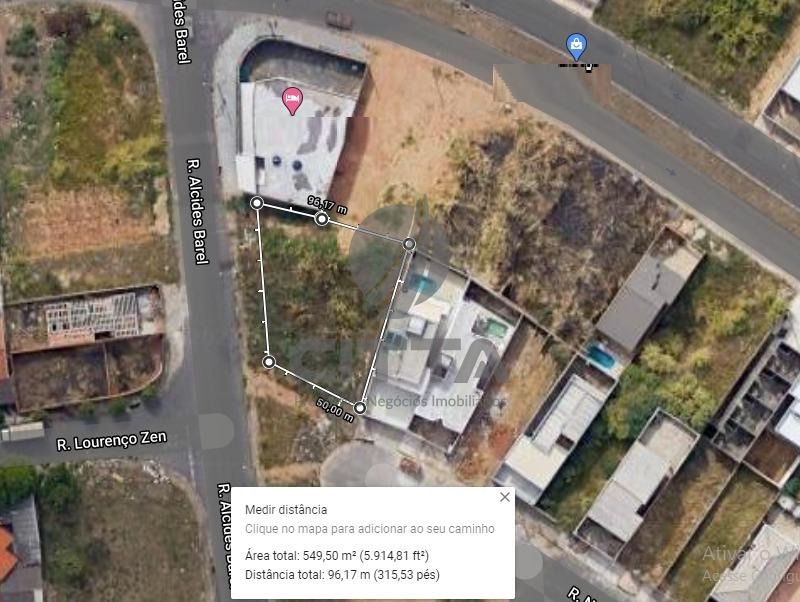Screen dimensions: 800x602
Task: Click the truck parked on R. Lourenço Zen
Action: coord(22,432)
